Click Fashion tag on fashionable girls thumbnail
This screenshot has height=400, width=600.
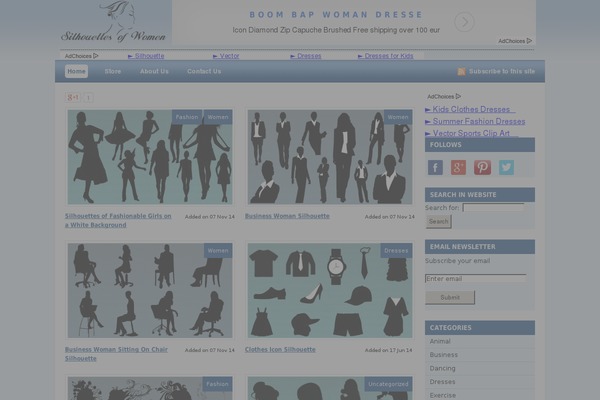[x=187, y=117]
